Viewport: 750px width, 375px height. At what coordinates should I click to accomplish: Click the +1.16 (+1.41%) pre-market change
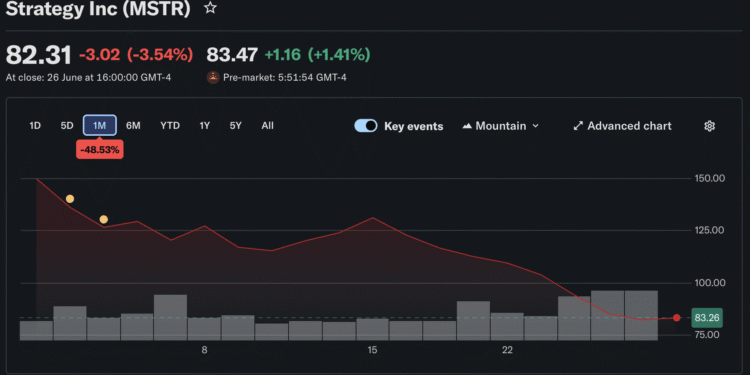pyautogui.click(x=318, y=55)
